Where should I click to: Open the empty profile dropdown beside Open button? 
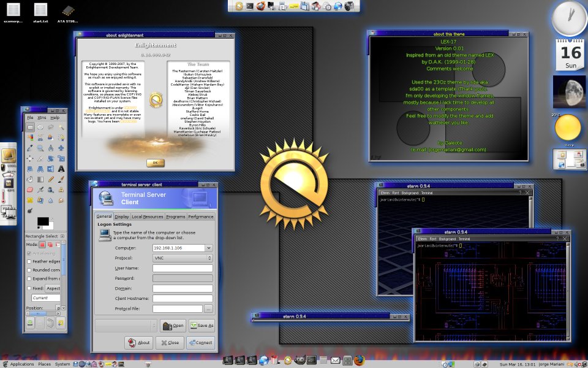(x=126, y=326)
